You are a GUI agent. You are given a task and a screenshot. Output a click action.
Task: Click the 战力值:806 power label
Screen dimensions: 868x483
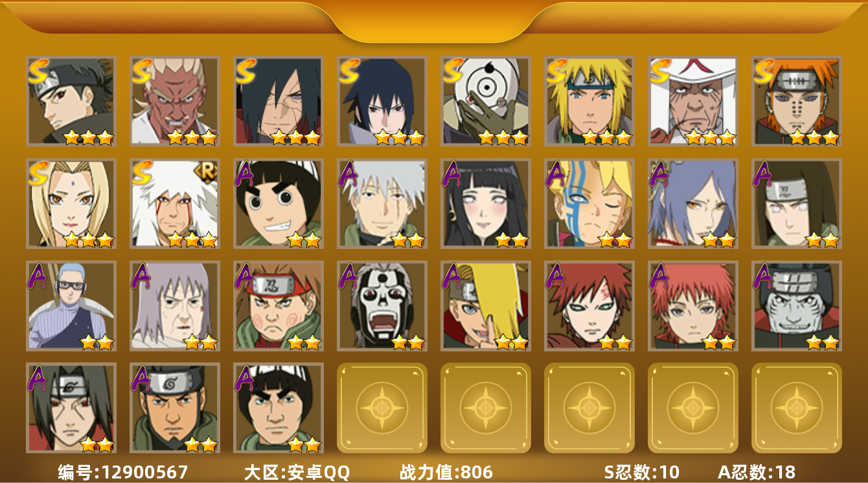[x=446, y=472]
